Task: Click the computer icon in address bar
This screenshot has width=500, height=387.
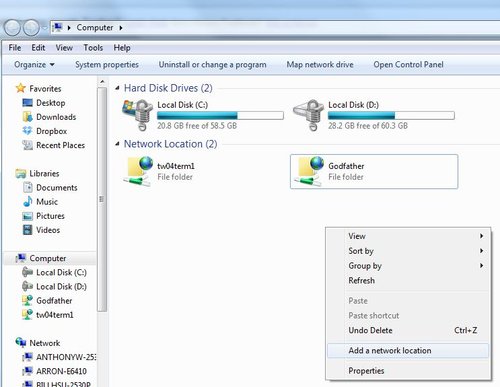Action: click(x=58, y=27)
